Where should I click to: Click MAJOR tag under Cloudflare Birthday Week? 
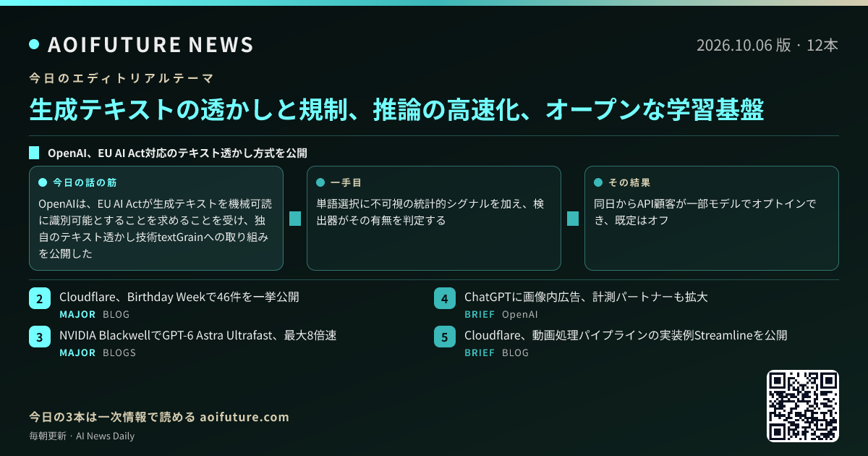coord(77,315)
